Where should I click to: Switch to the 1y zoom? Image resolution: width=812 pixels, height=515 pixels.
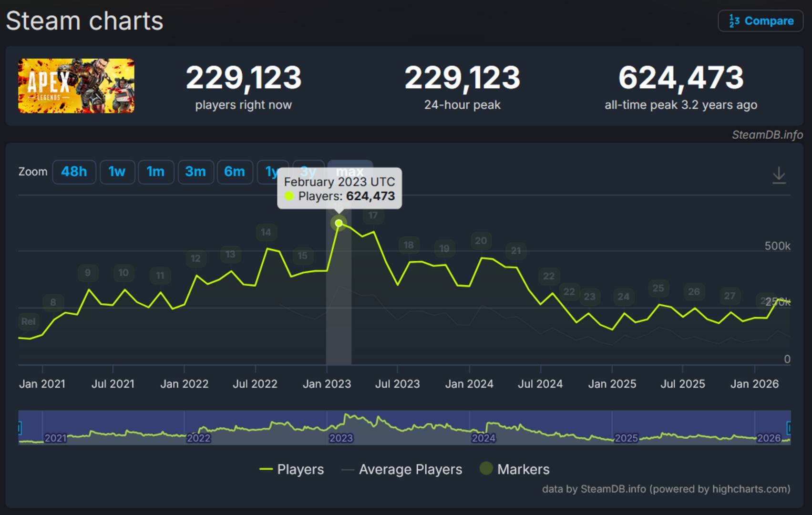click(x=272, y=172)
